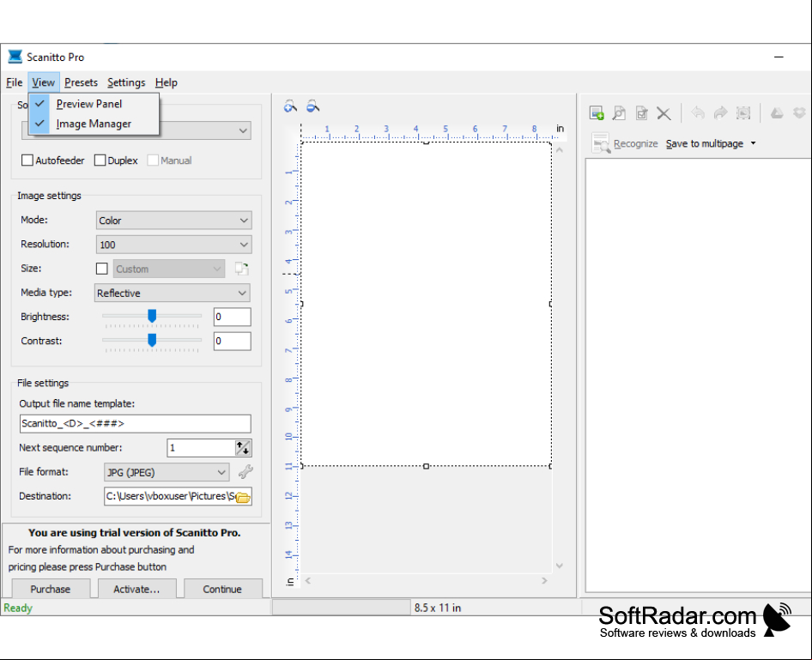Image resolution: width=812 pixels, height=660 pixels.
Task: Click the Continue button
Action: (x=222, y=589)
